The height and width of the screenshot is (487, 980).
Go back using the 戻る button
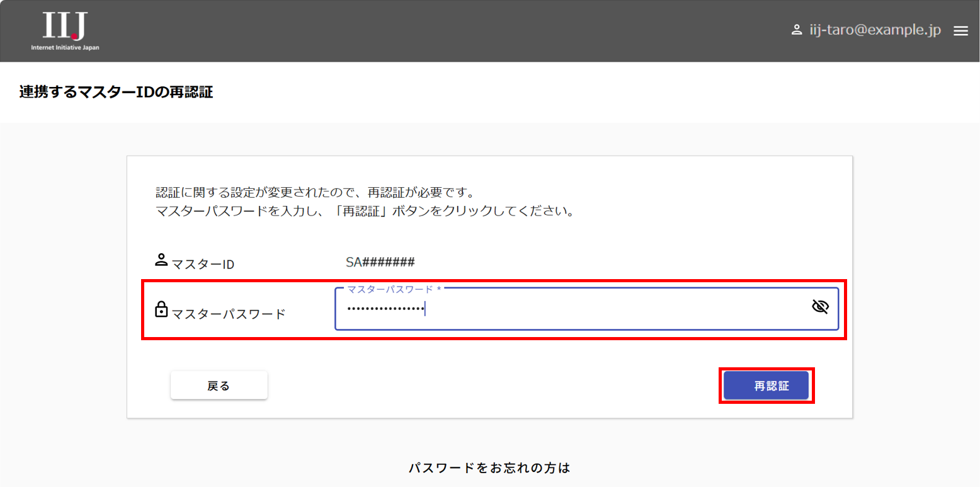[x=219, y=386]
